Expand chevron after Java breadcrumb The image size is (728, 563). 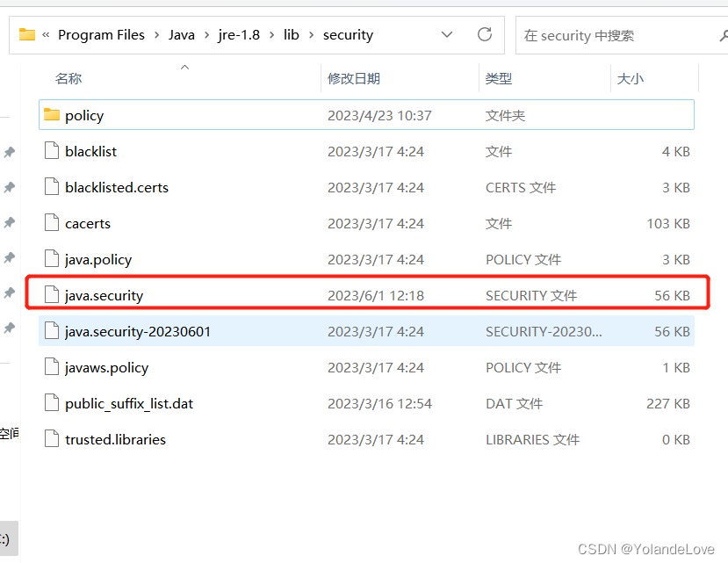(206, 35)
